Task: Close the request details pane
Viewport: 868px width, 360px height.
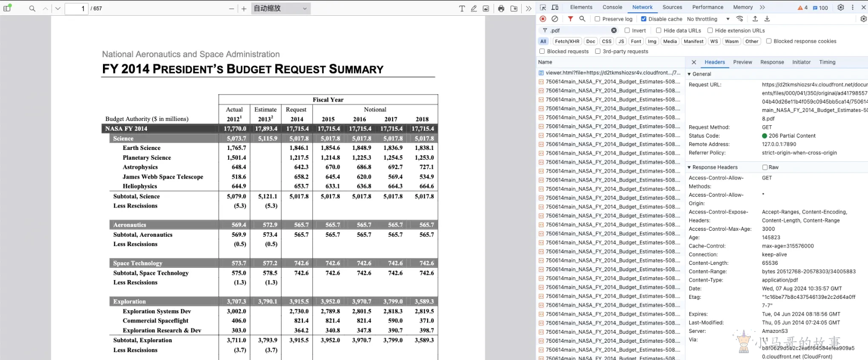Action: (694, 62)
